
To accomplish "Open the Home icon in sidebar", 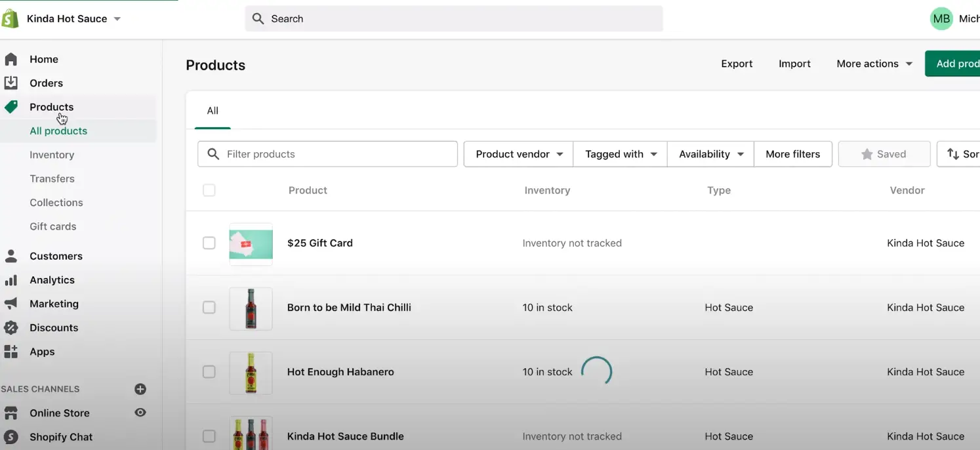I will 10,59.
